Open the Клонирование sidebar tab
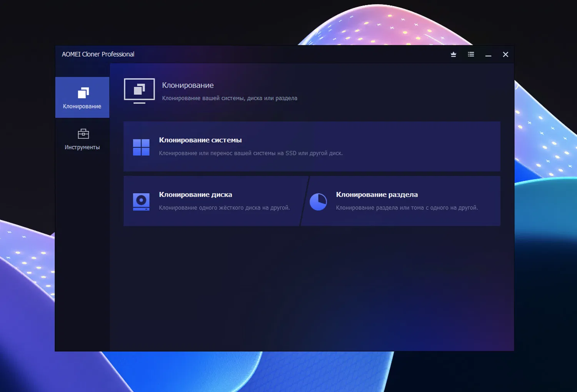 82,97
